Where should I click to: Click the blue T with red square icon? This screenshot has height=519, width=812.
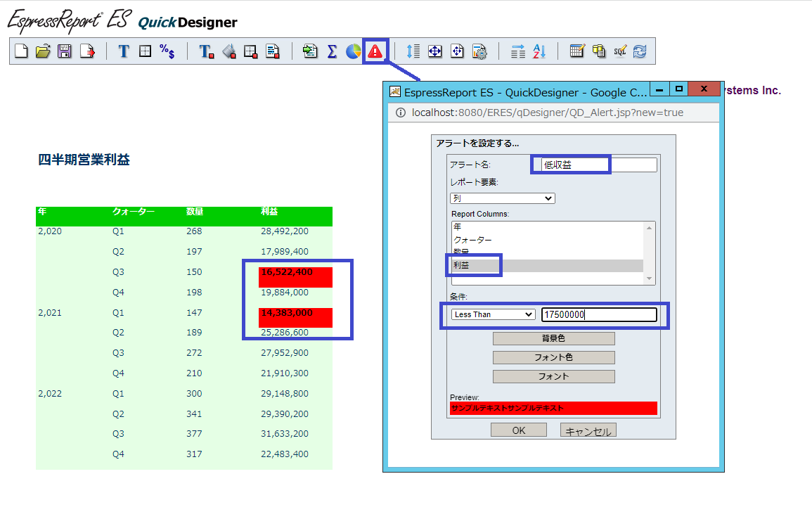[206, 51]
